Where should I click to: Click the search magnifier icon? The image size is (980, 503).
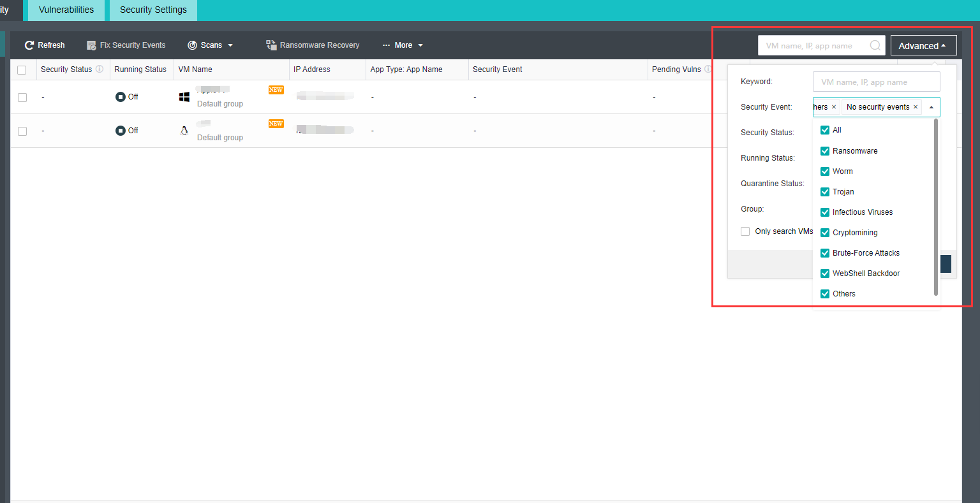pos(875,45)
